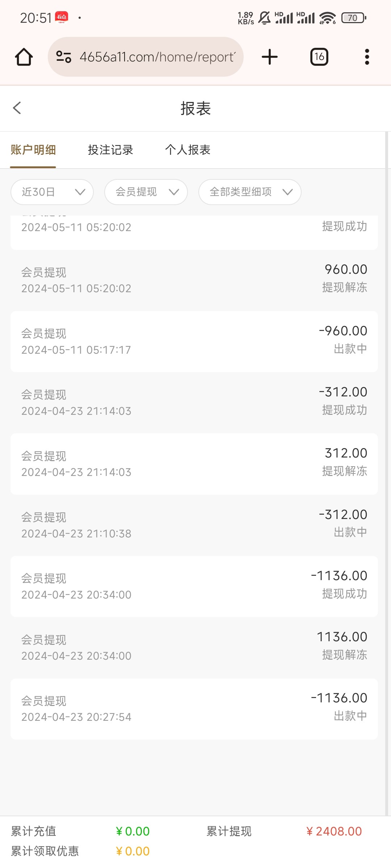The image size is (391, 868).
Task: Open the -1136.00 出款中 record
Action: (x=194, y=709)
